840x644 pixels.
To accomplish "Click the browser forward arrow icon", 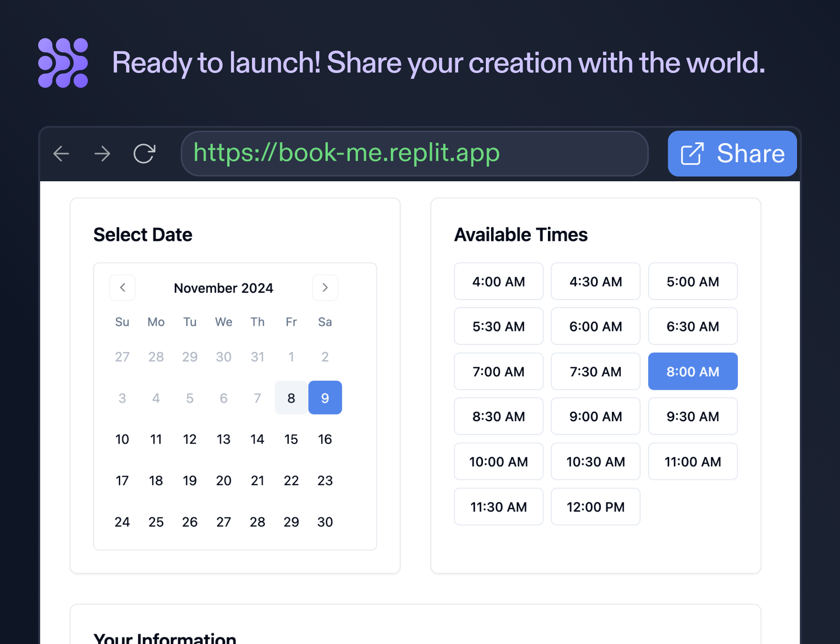I will [102, 154].
